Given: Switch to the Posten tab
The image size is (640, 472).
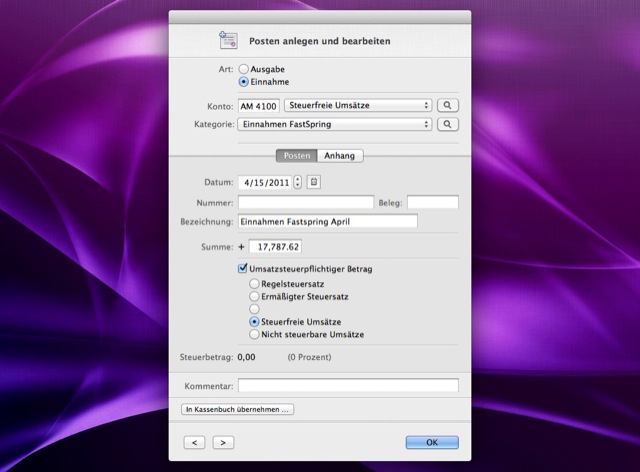Looking at the screenshot, I should (297, 155).
